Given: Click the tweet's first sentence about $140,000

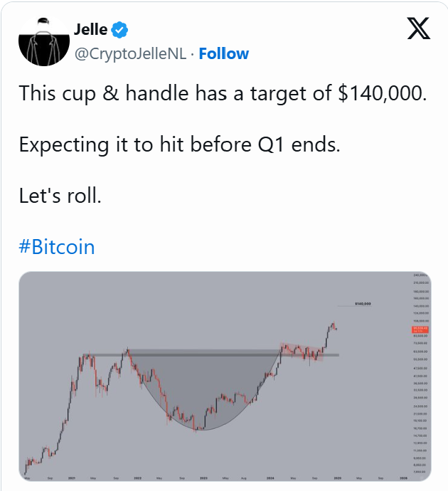Looking at the screenshot, I should [223, 93].
